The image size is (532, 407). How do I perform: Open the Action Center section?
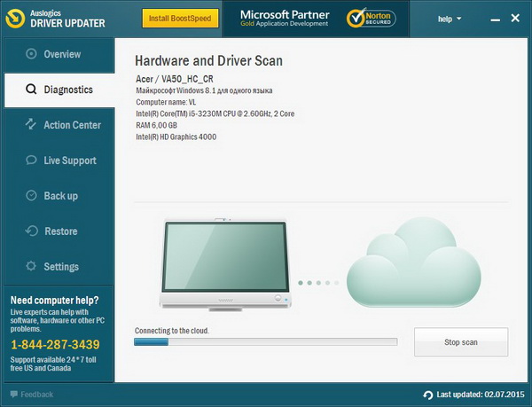click(x=72, y=125)
